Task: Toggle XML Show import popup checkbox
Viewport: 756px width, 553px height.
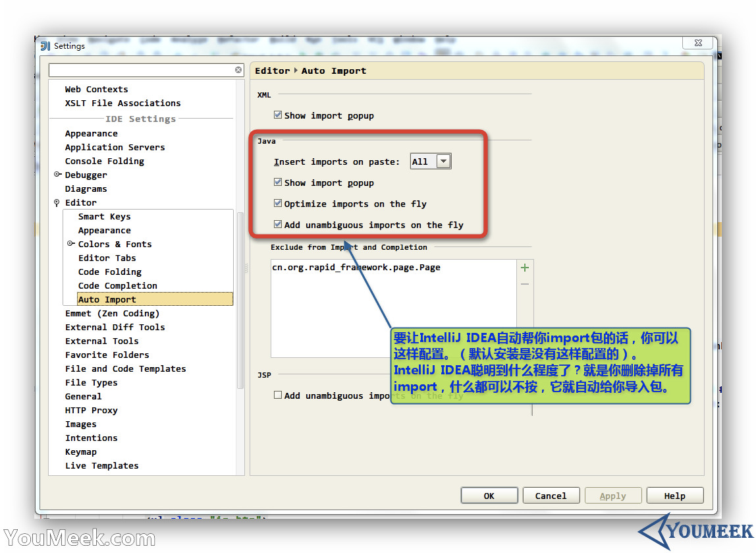Action: pos(278,115)
